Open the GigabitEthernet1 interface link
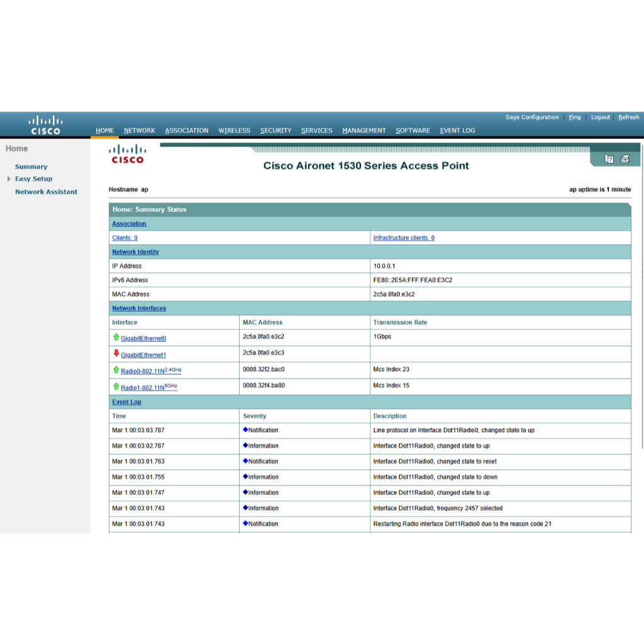The width and height of the screenshot is (644, 644). [143, 355]
